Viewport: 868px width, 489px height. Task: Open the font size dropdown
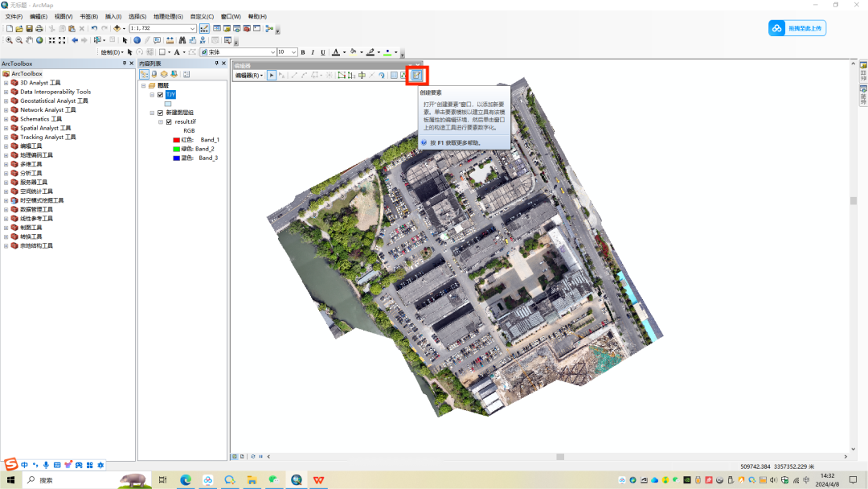coord(293,52)
